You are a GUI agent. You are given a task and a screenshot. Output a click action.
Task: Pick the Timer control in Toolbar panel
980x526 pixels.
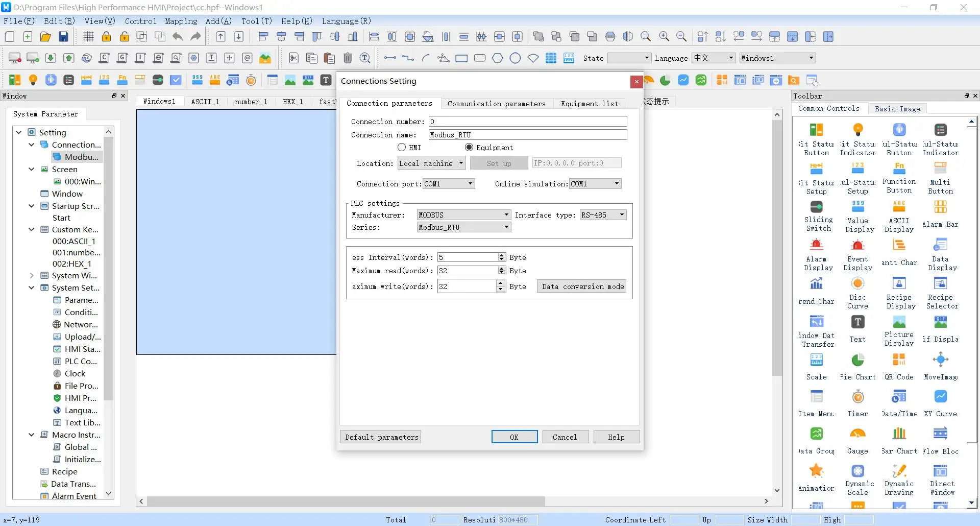pyautogui.click(x=857, y=397)
